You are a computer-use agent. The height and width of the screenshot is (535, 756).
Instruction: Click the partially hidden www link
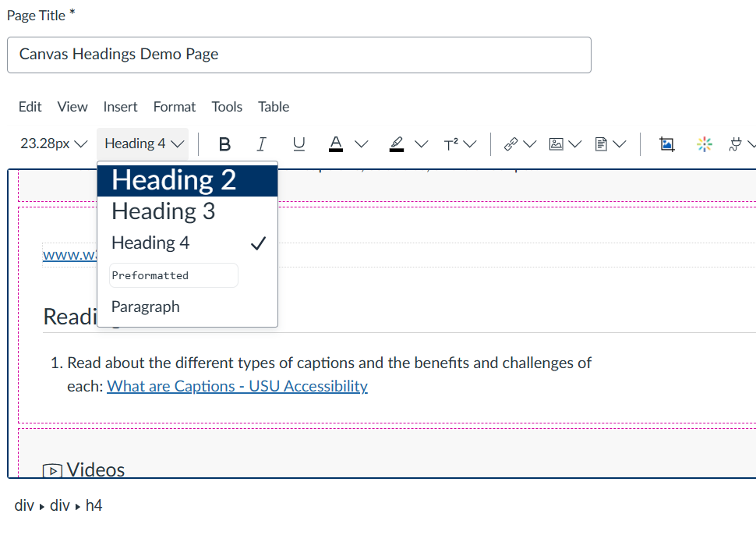pos(70,255)
